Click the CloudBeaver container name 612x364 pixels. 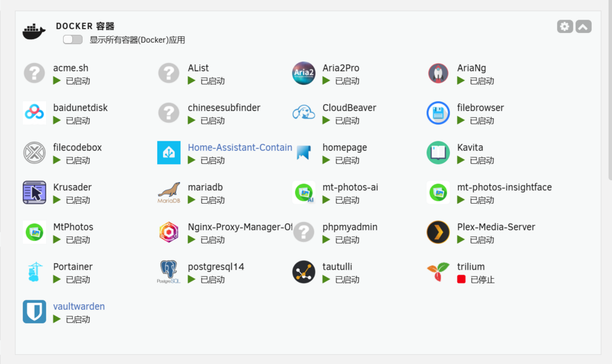click(x=349, y=108)
